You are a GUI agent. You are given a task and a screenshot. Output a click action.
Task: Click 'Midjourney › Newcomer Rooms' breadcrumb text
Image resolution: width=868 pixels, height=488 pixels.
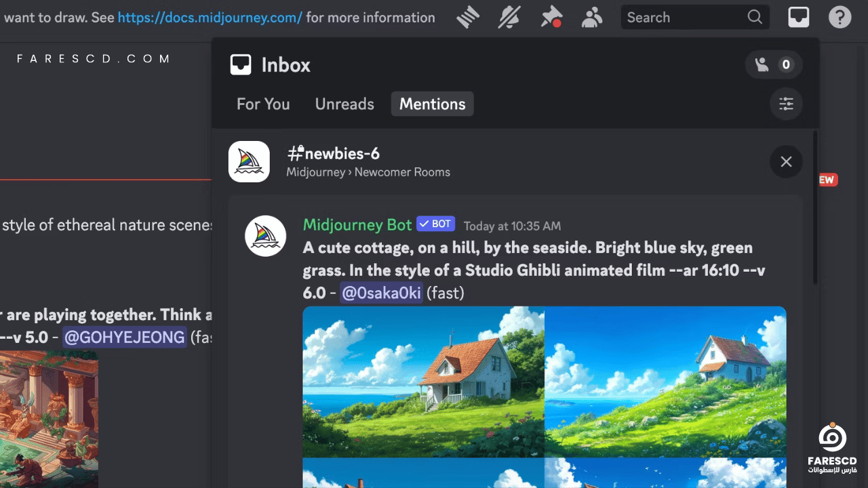[368, 172]
